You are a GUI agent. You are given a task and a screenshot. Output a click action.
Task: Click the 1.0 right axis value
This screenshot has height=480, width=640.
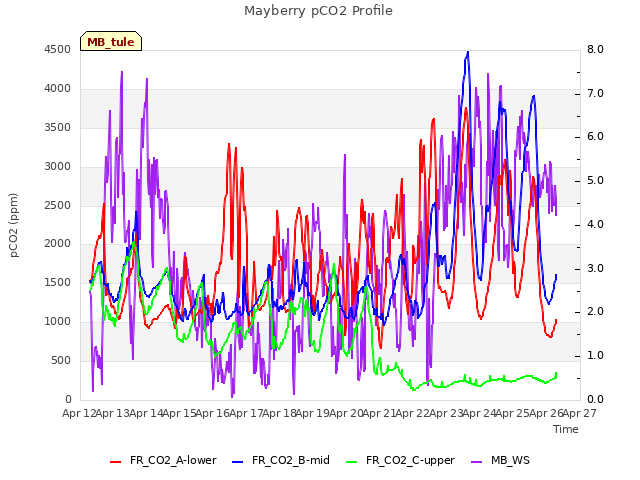point(595,356)
